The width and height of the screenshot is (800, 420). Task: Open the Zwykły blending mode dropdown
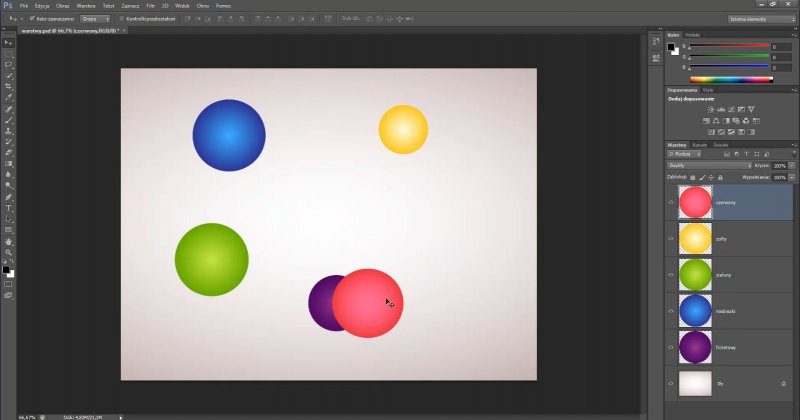tap(710, 165)
